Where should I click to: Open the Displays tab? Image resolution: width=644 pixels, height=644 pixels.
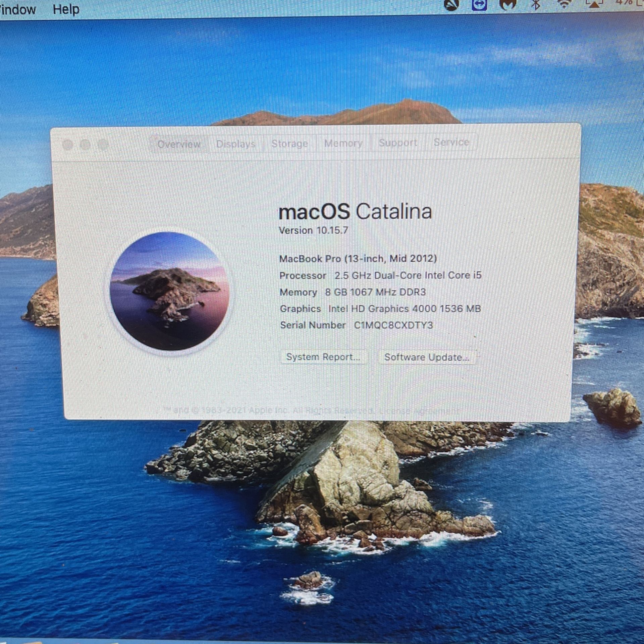tap(236, 144)
